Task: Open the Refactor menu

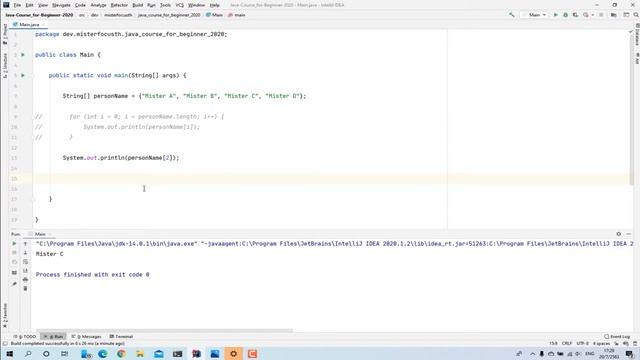Action: coord(119,5)
